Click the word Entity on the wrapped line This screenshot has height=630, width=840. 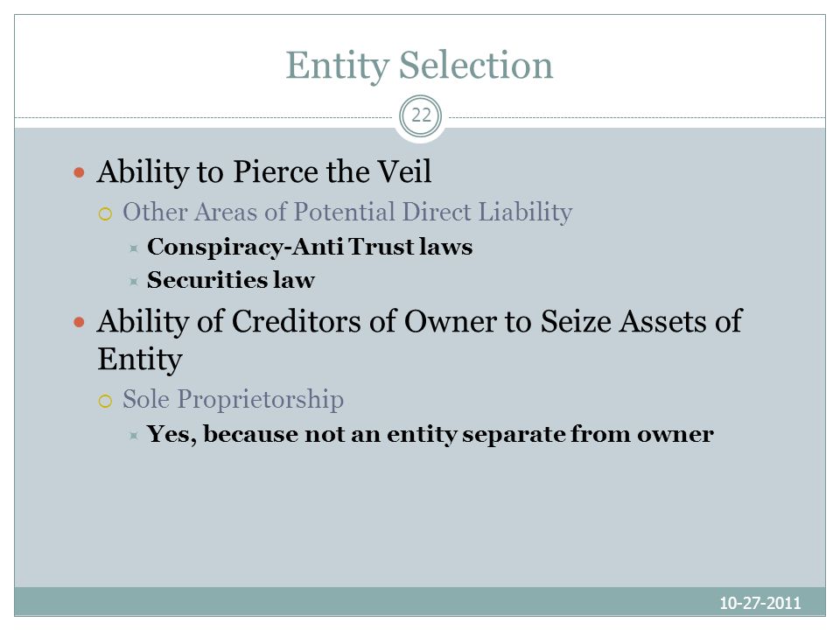pos(140,359)
